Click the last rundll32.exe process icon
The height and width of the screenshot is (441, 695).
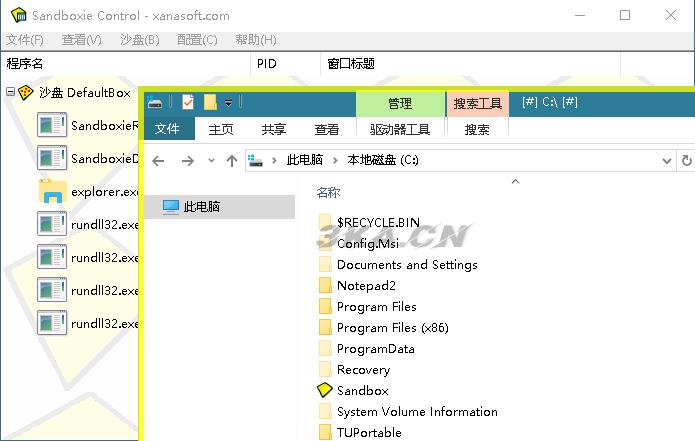[52, 323]
